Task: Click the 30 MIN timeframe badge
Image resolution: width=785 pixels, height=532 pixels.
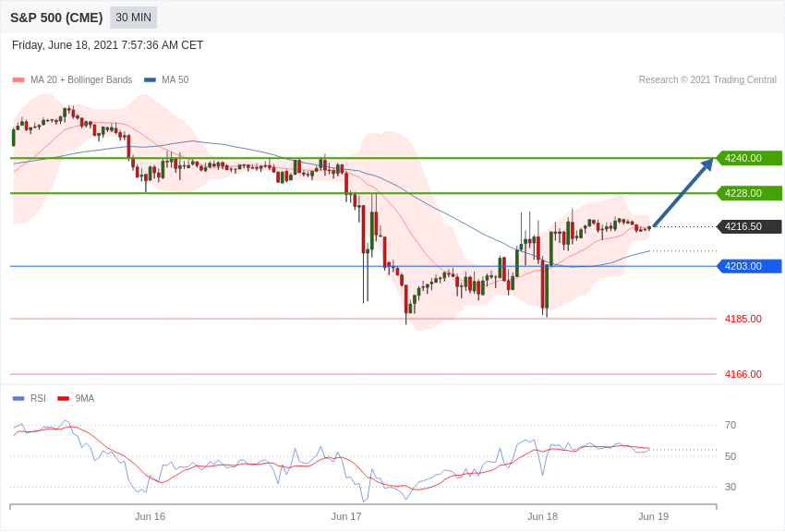Action: pyautogui.click(x=133, y=18)
